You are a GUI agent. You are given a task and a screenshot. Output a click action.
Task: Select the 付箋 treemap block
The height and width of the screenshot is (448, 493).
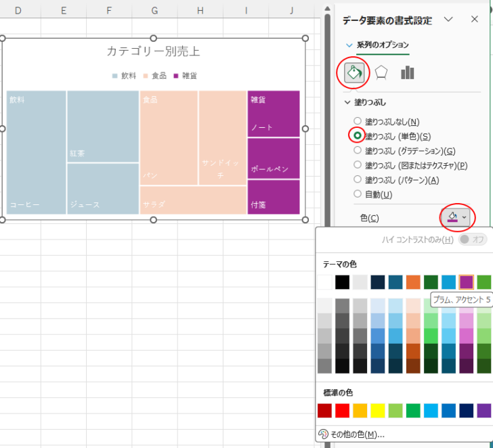[274, 197]
